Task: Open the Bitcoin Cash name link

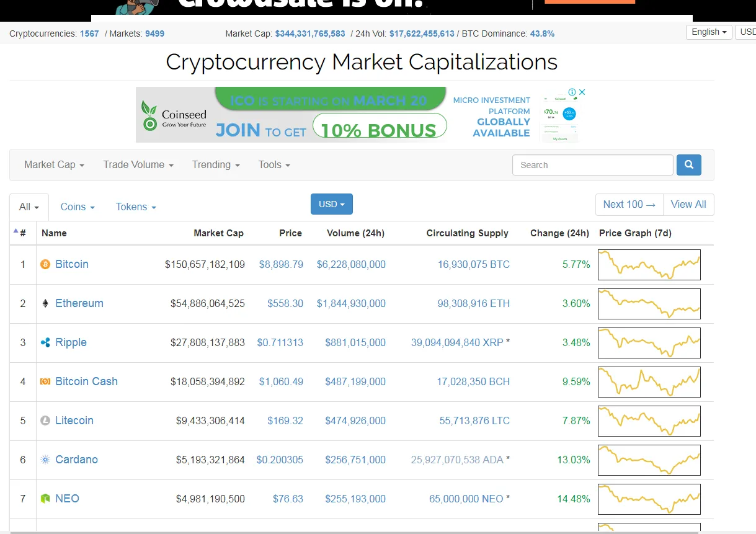Action: pos(86,381)
